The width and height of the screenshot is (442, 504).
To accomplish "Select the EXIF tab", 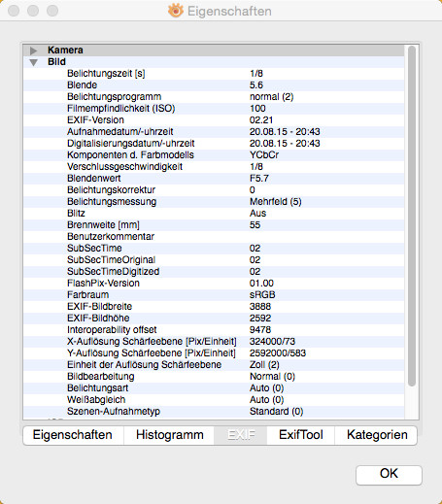I will click(241, 435).
